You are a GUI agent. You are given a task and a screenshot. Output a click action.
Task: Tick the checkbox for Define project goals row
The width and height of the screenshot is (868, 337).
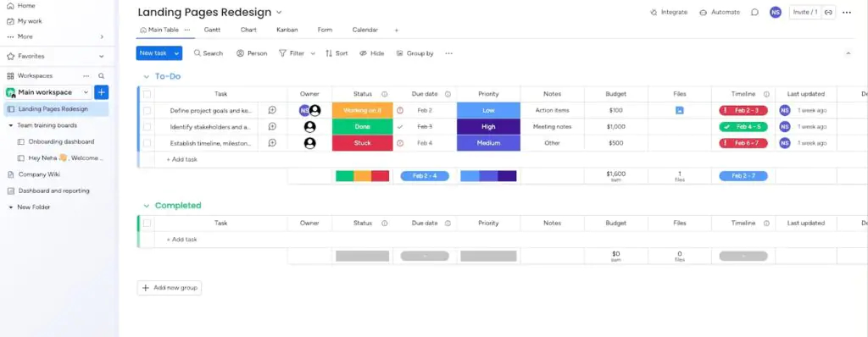(x=147, y=110)
